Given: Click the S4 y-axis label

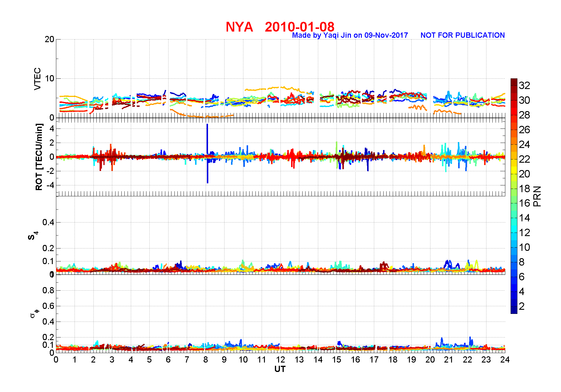Looking at the screenshot, I should [x=33, y=236].
